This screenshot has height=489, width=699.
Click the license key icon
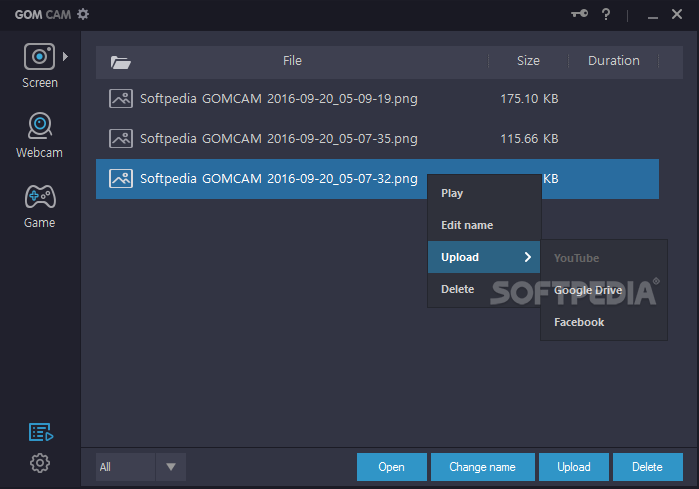(x=580, y=14)
